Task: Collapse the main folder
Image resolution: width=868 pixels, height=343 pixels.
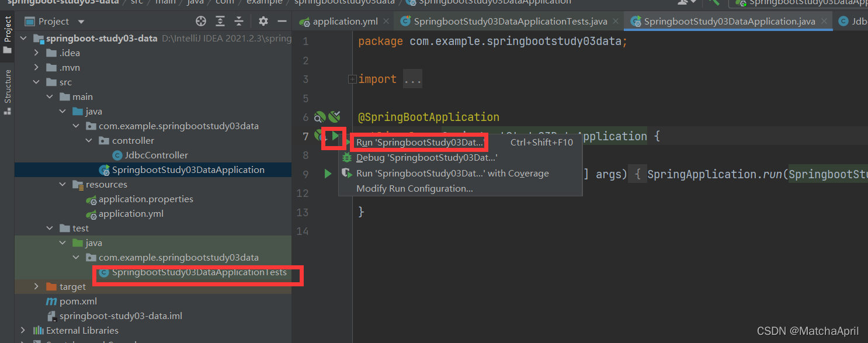Action: (49, 97)
